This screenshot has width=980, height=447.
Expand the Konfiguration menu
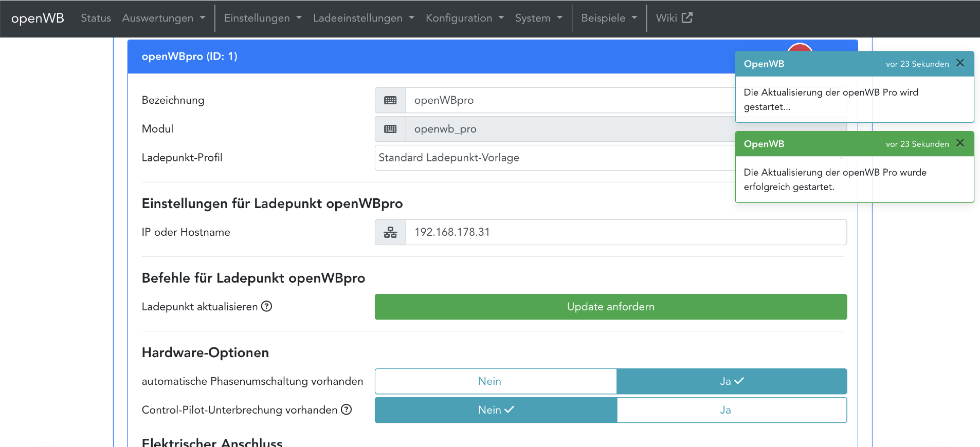pyautogui.click(x=464, y=18)
